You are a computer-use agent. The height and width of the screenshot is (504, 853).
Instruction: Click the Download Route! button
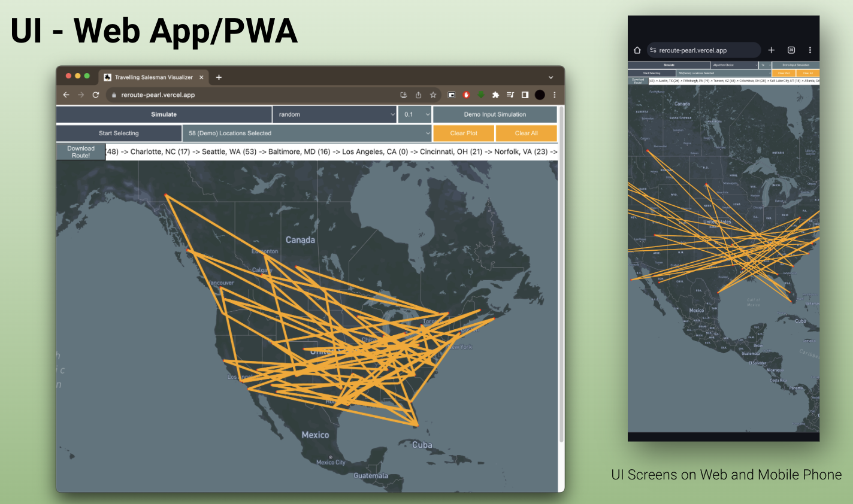pos(81,152)
